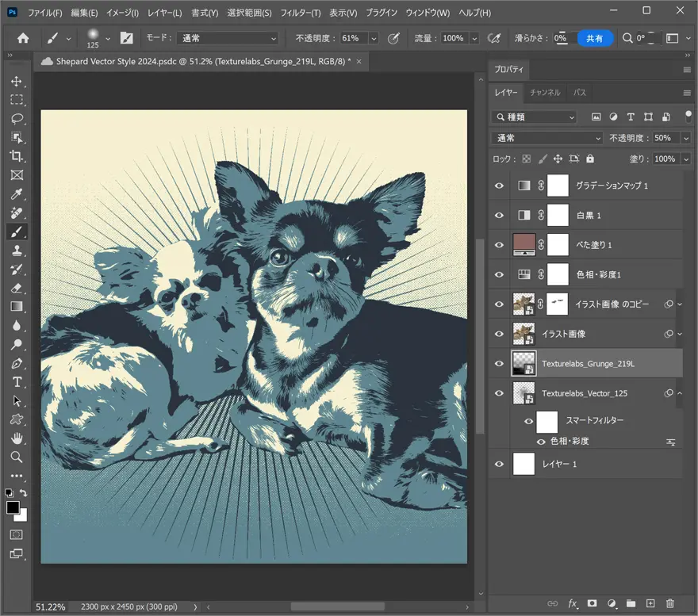This screenshot has width=698, height=616.
Task: Select the Horizontal Type tool
Action: (17, 382)
